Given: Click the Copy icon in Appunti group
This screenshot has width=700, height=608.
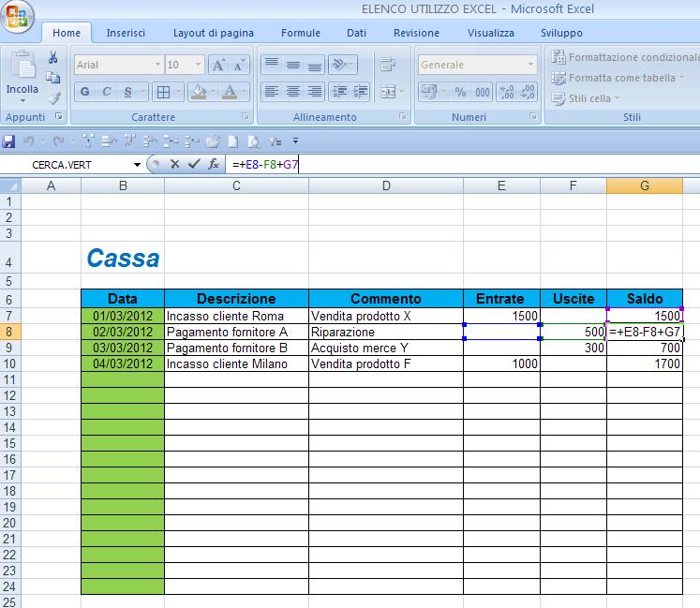Looking at the screenshot, I should pos(53,78).
